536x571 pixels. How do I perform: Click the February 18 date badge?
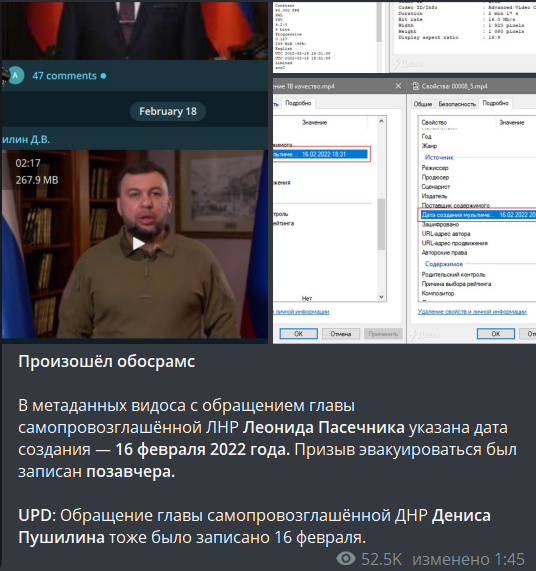[168, 111]
